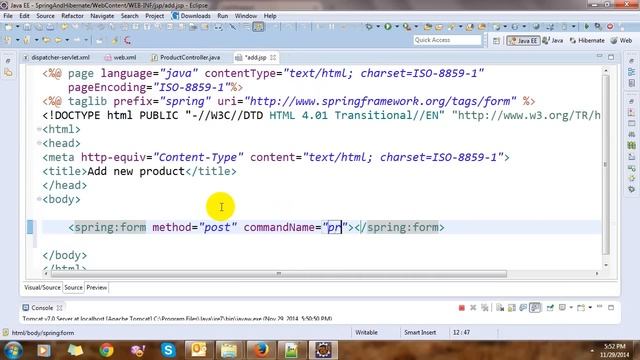Open the Refactor menu
This screenshot has height=360, width=640.
pyautogui.click(x=72, y=16)
